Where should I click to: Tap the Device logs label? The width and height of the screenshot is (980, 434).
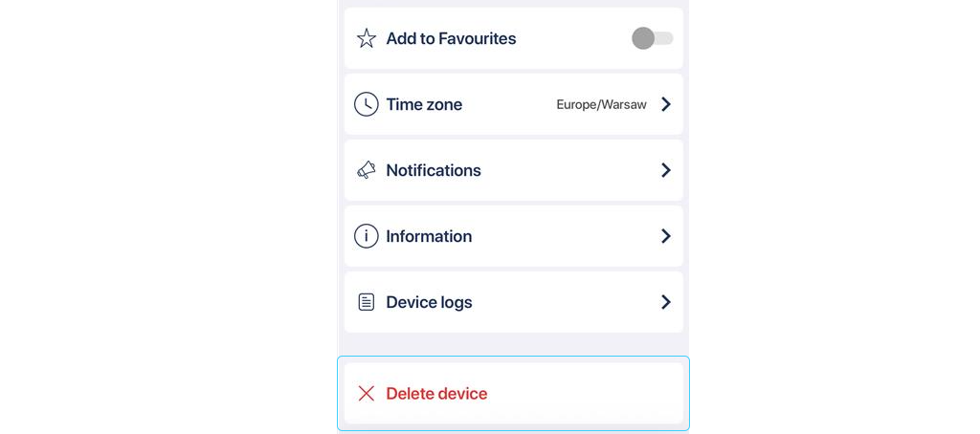pyautogui.click(x=429, y=302)
